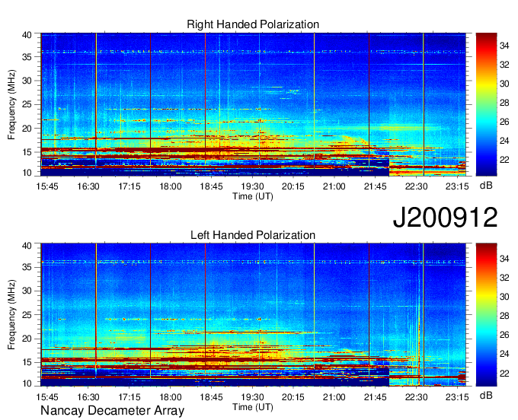Click the "30" dB value on Right Handed colorbar
518x420 pixels.
pyautogui.click(x=504, y=84)
